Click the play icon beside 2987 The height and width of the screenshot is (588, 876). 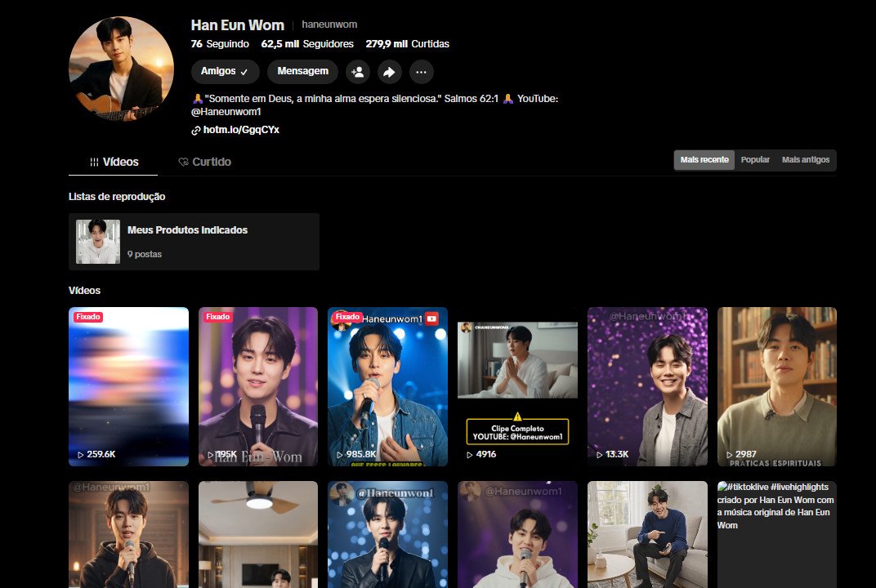click(x=729, y=455)
